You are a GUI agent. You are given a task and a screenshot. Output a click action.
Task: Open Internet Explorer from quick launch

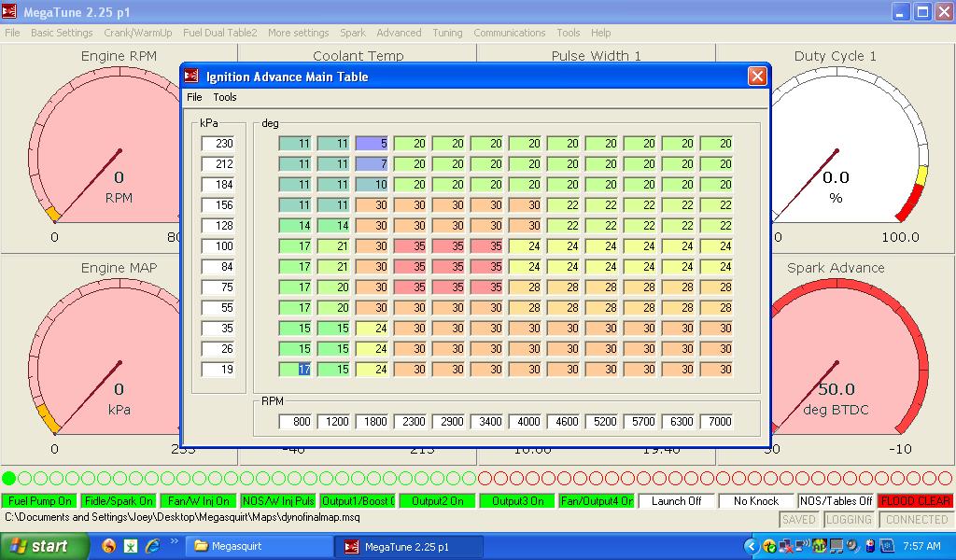pos(154,546)
